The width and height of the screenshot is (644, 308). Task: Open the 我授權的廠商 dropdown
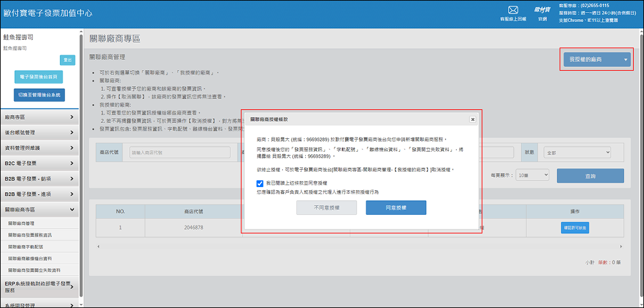(x=597, y=59)
